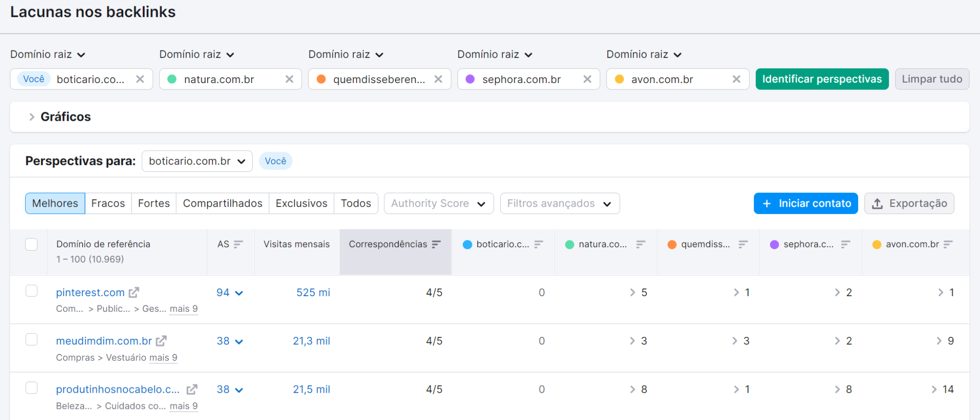The width and height of the screenshot is (980, 420).
Task: Open Domínio raiz dropdown above avon.com.br
Action: [x=644, y=54]
